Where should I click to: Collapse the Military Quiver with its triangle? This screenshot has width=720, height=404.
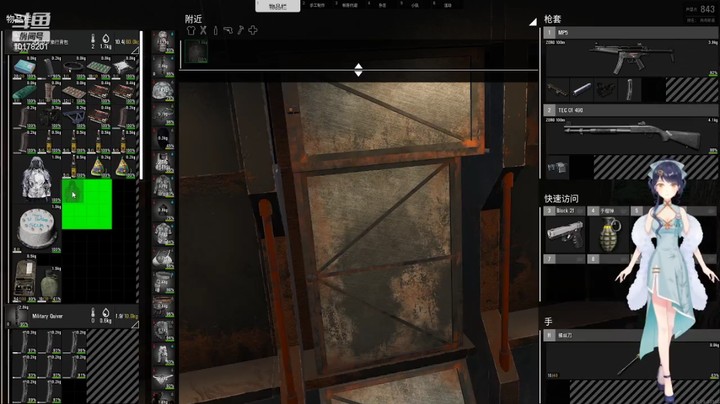click(135, 325)
